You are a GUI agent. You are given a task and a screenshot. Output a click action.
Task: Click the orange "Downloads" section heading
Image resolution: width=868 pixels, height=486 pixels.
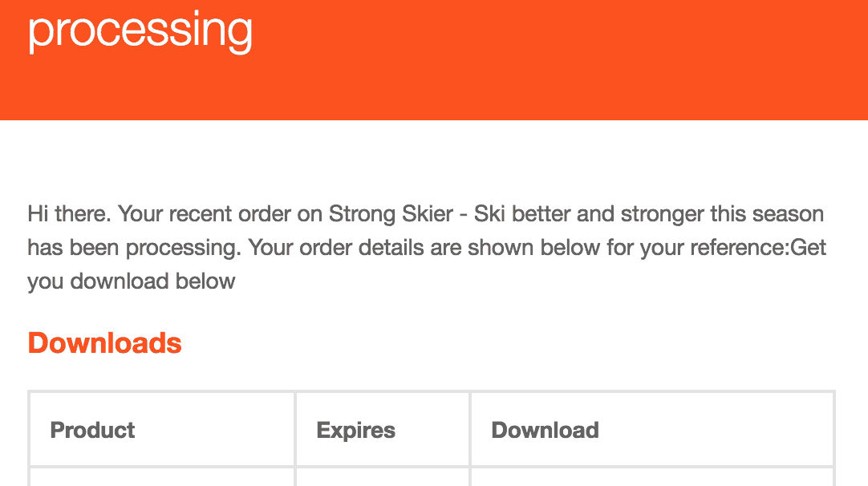(x=104, y=342)
